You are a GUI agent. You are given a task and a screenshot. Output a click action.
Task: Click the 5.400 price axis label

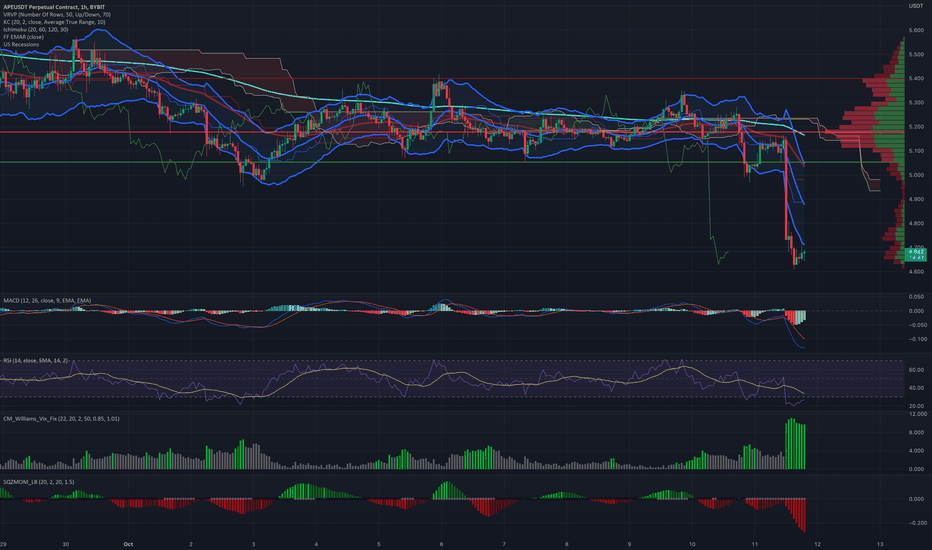click(x=916, y=78)
